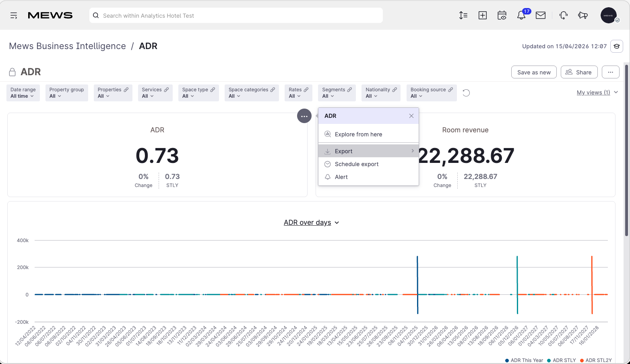This screenshot has width=630, height=364.
Task: Toggle ADR STL2Y legend series
Action: click(596, 360)
